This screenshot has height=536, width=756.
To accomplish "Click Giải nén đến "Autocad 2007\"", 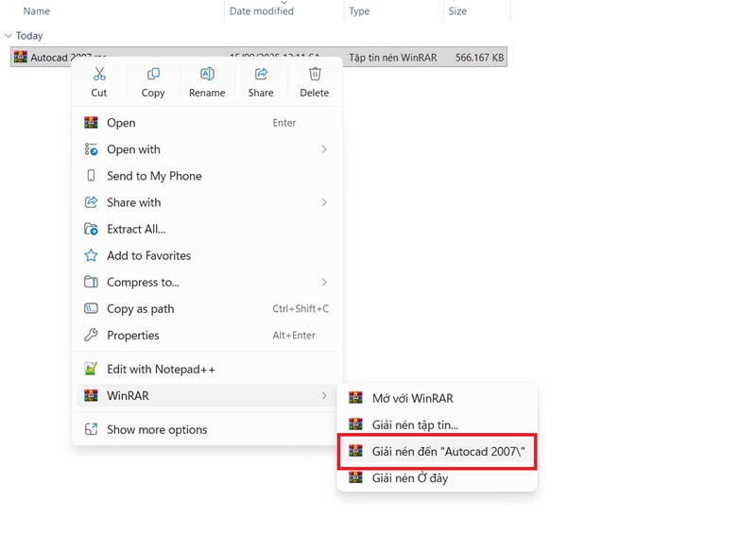I will tap(448, 451).
